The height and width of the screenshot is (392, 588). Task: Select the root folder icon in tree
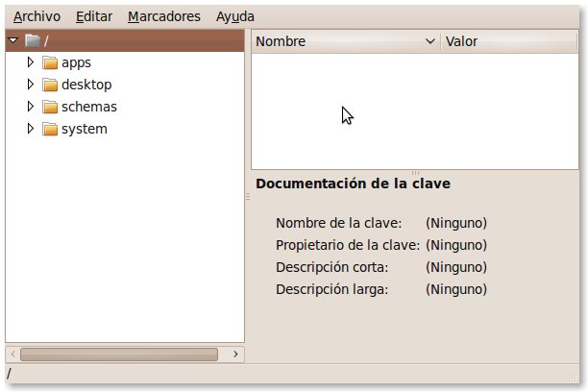33,40
